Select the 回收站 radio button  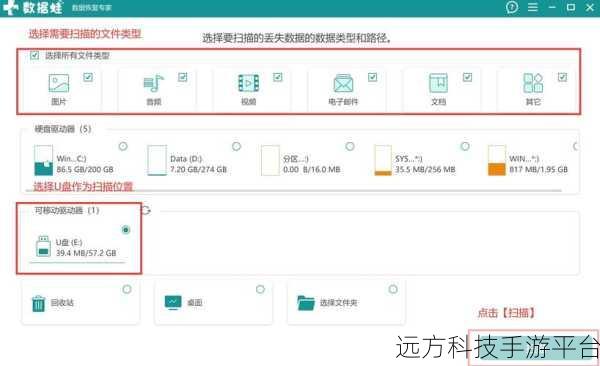[127, 289]
